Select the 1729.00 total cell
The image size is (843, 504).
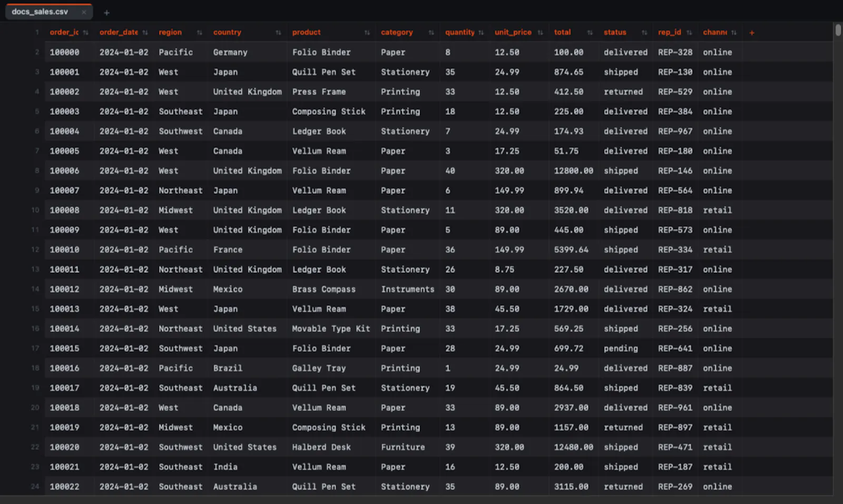click(x=574, y=309)
